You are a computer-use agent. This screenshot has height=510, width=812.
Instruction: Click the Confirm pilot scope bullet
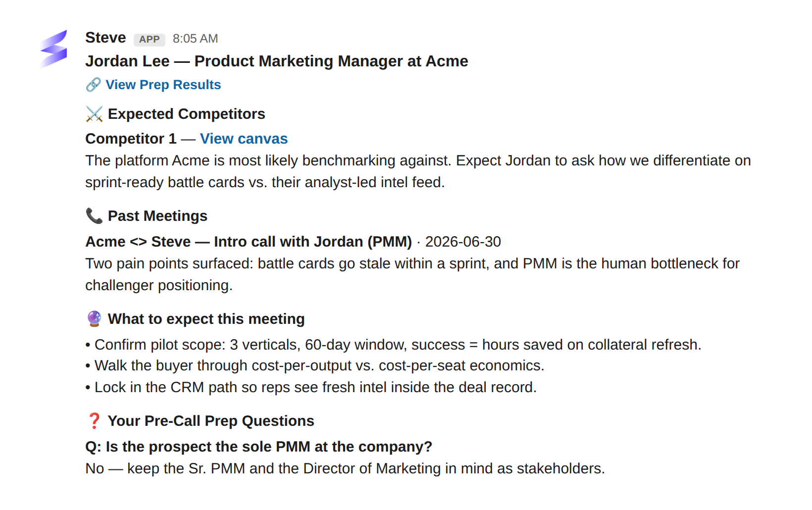click(393, 345)
